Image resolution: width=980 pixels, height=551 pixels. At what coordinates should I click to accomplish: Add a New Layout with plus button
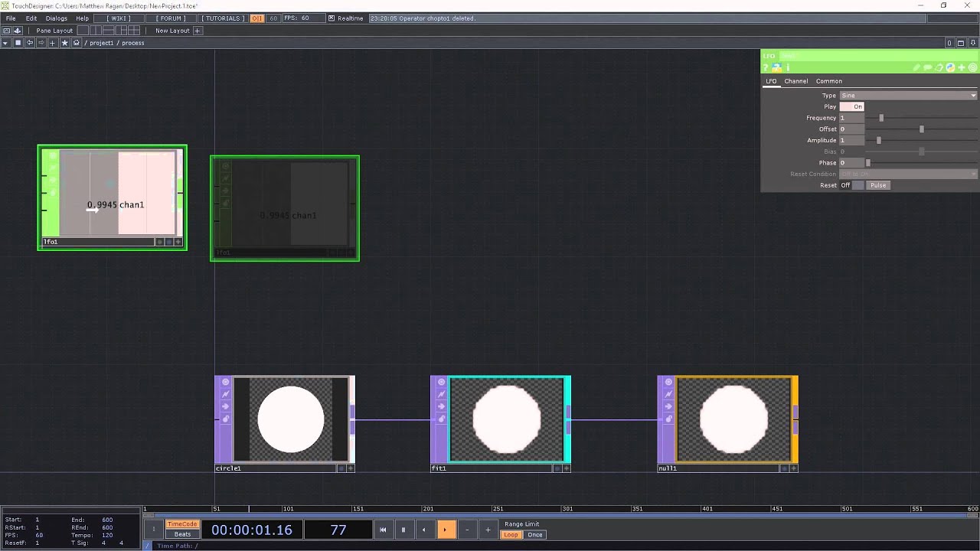click(x=198, y=31)
